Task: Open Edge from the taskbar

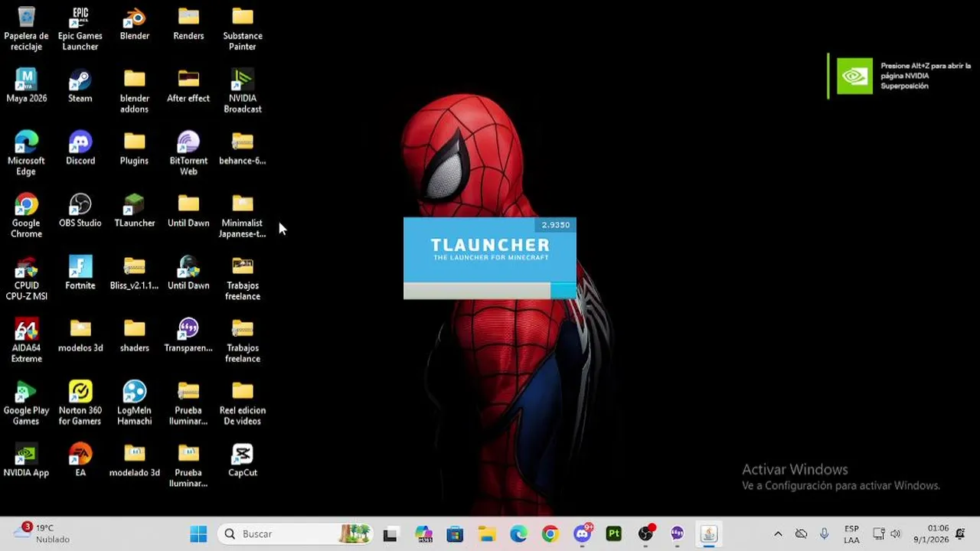Action: click(518, 534)
